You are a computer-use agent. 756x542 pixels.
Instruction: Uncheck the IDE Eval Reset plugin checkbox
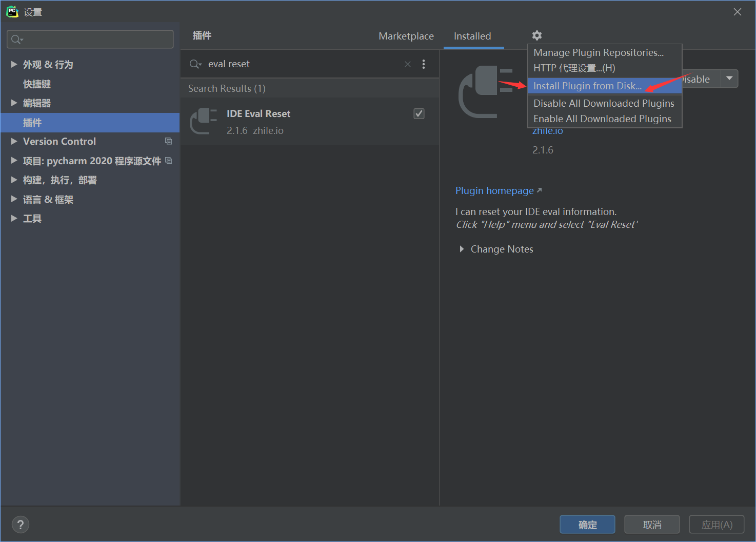coord(419,113)
